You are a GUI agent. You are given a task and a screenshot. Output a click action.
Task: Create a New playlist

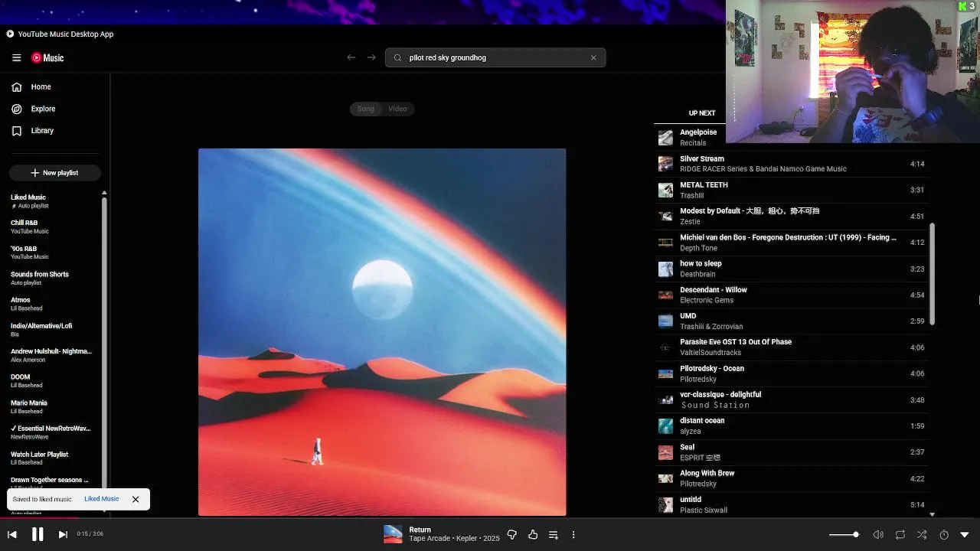(x=54, y=173)
